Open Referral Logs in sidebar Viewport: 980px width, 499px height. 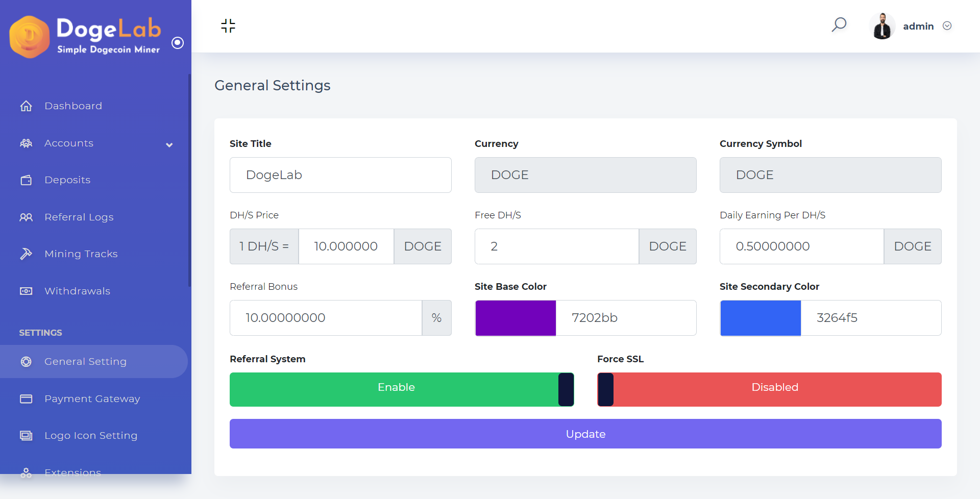click(79, 217)
